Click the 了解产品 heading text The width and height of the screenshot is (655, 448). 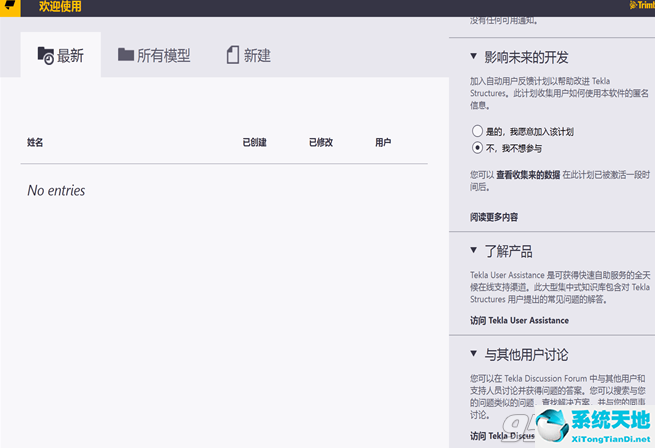coord(508,252)
